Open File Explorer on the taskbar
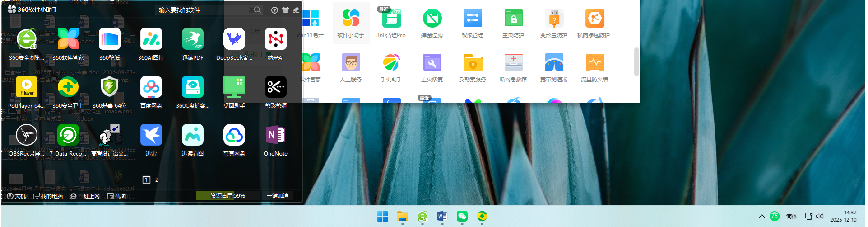This screenshot has width=868, height=227. click(403, 217)
